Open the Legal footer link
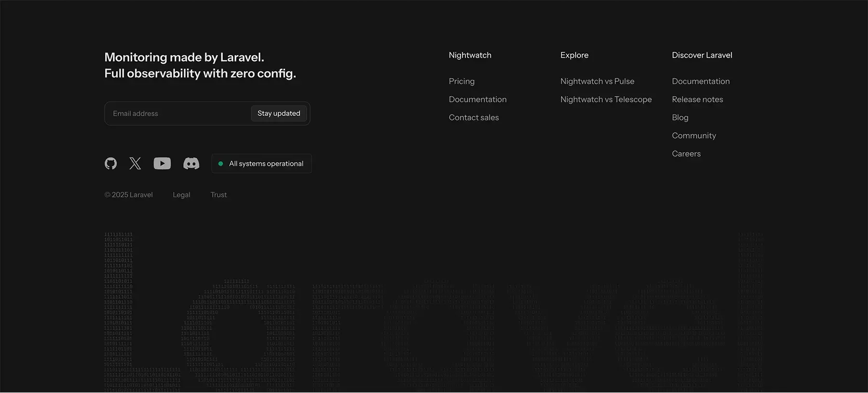The height and width of the screenshot is (393, 868). (181, 195)
